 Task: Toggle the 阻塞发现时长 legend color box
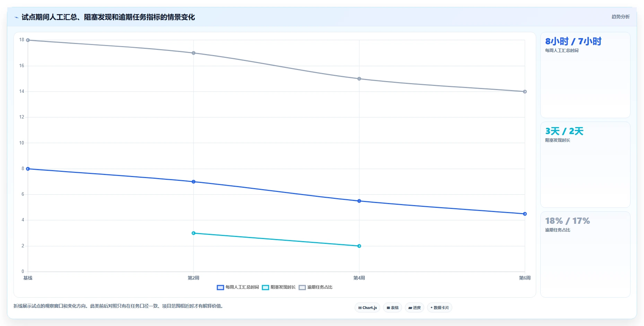(x=266, y=288)
